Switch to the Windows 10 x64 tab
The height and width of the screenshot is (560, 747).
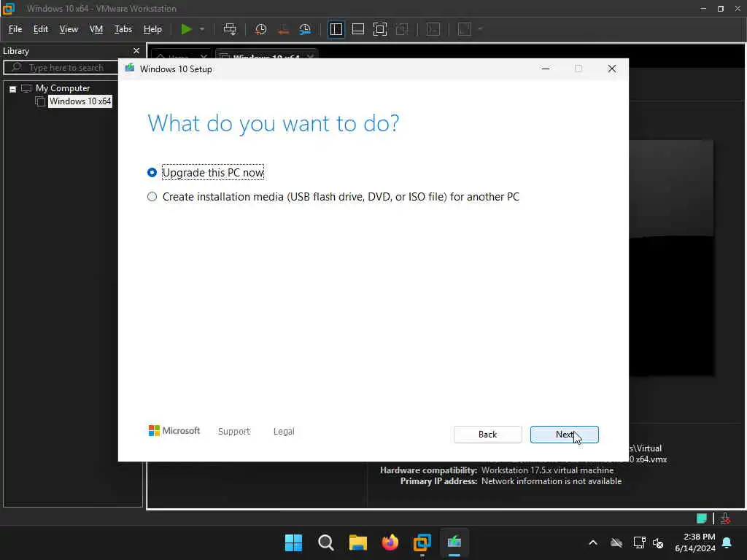click(266, 56)
